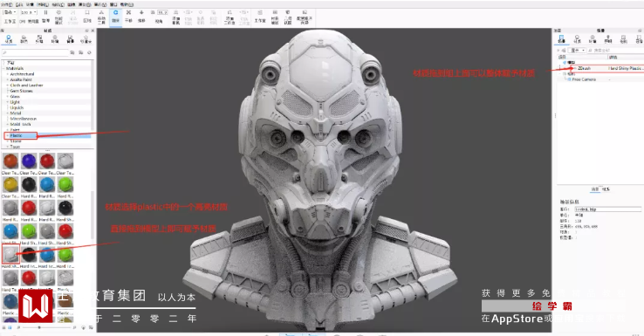Select the Gem Stones folder

coord(21,91)
